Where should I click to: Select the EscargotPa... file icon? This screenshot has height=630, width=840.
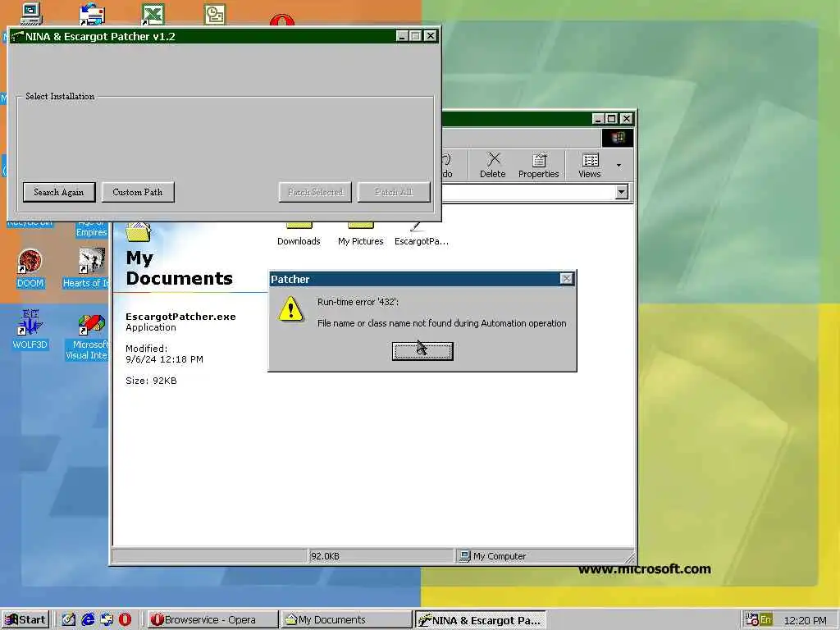click(421, 235)
